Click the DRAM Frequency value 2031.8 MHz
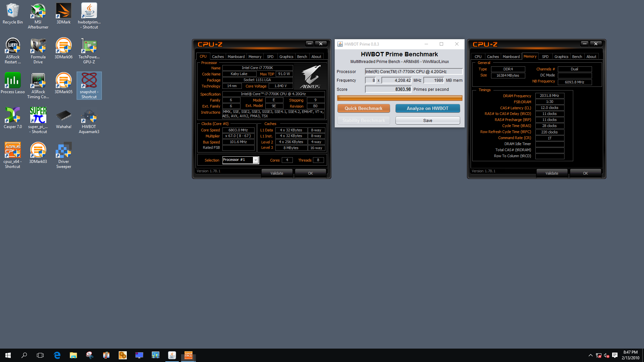 click(x=549, y=96)
